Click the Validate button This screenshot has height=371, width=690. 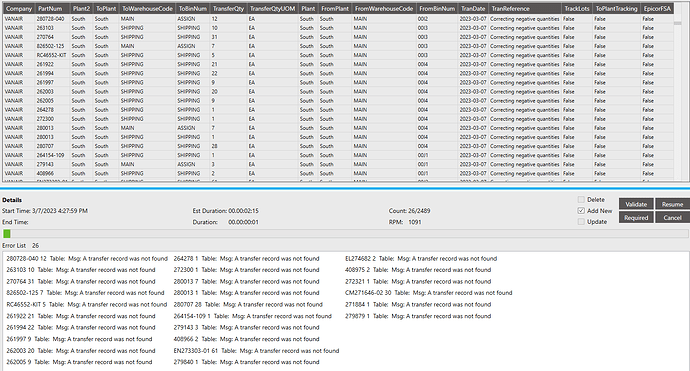click(x=636, y=204)
